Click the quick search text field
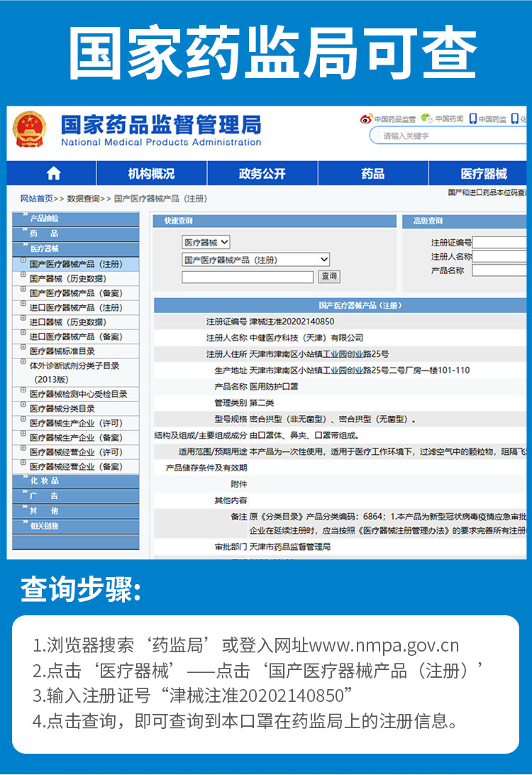Viewport: 532px width, 775px height. click(x=248, y=277)
